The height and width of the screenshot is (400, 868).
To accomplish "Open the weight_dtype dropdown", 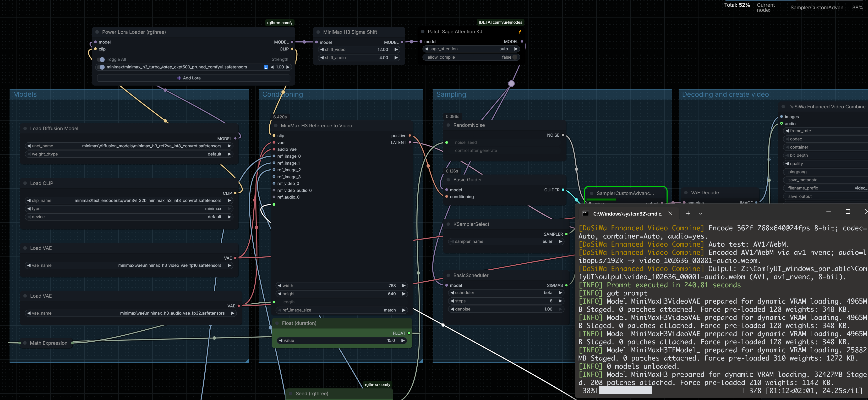I will click(129, 154).
